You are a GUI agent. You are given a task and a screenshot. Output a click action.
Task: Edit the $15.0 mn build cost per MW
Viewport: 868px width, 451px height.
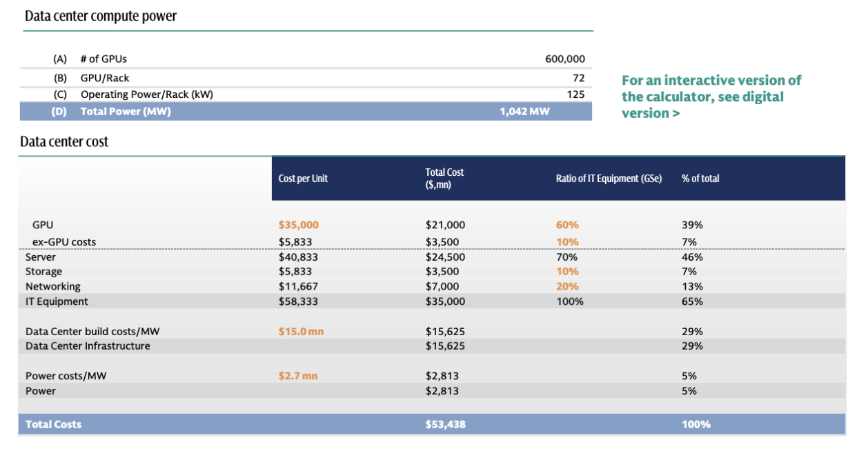click(301, 331)
